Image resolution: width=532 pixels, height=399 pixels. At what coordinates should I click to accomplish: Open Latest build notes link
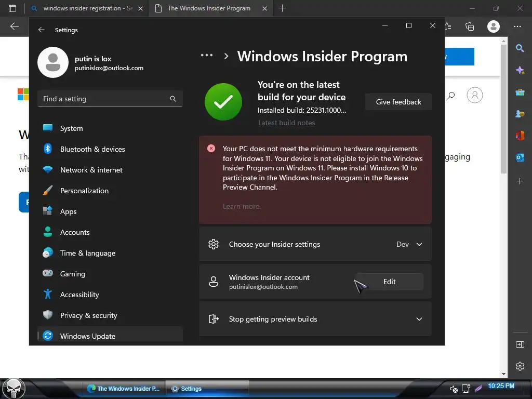pyautogui.click(x=286, y=123)
